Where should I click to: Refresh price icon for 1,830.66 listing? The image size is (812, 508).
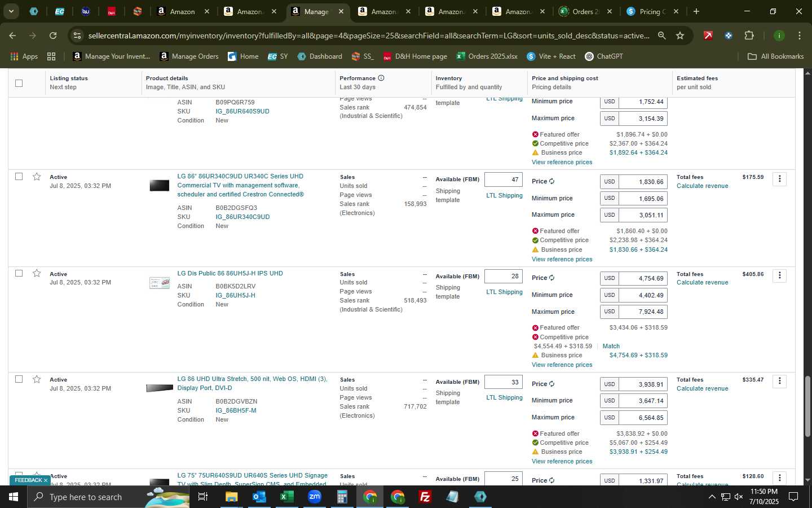(x=551, y=181)
